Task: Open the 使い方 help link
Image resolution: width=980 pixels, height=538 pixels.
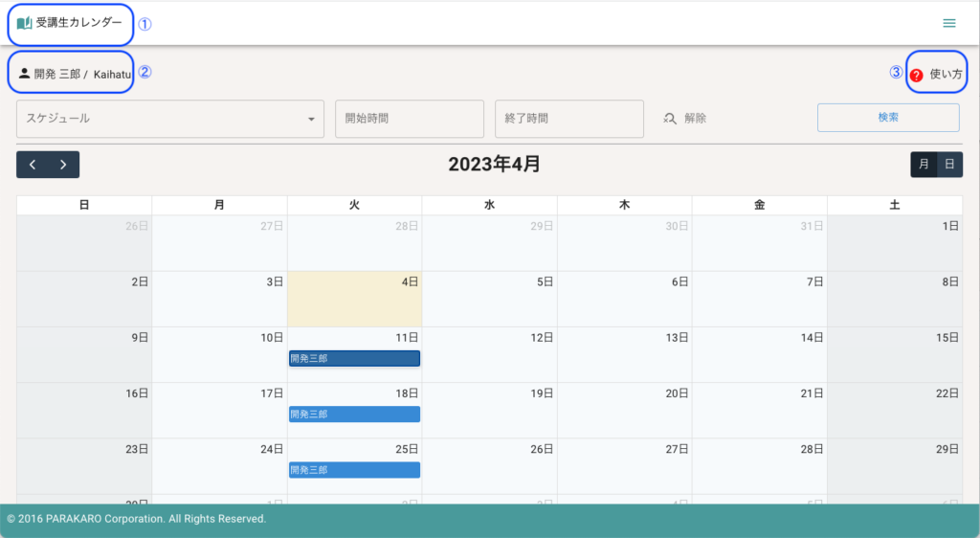Action: pyautogui.click(x=946, y=74)
